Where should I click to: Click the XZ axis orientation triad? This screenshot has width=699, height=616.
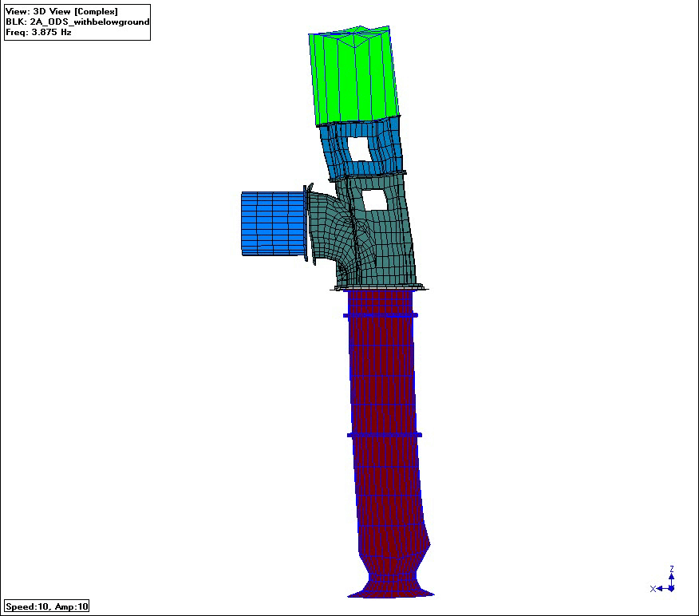[x=664, y=581]
